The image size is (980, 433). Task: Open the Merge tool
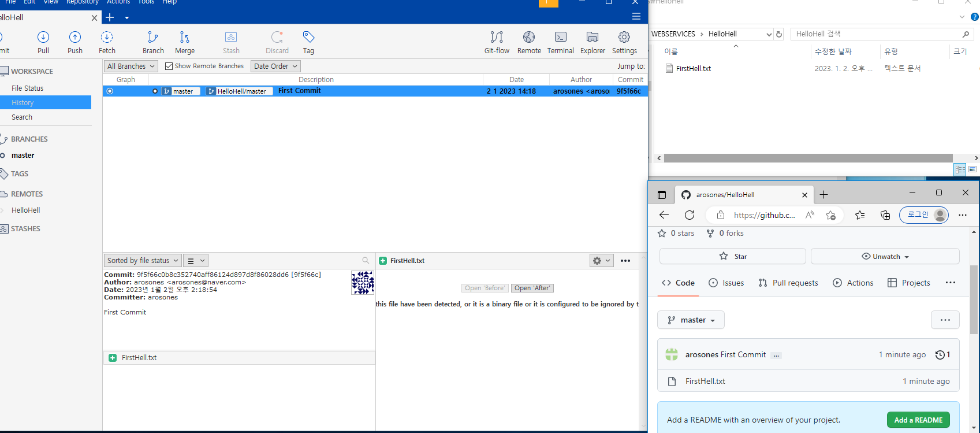click(185, 42)
